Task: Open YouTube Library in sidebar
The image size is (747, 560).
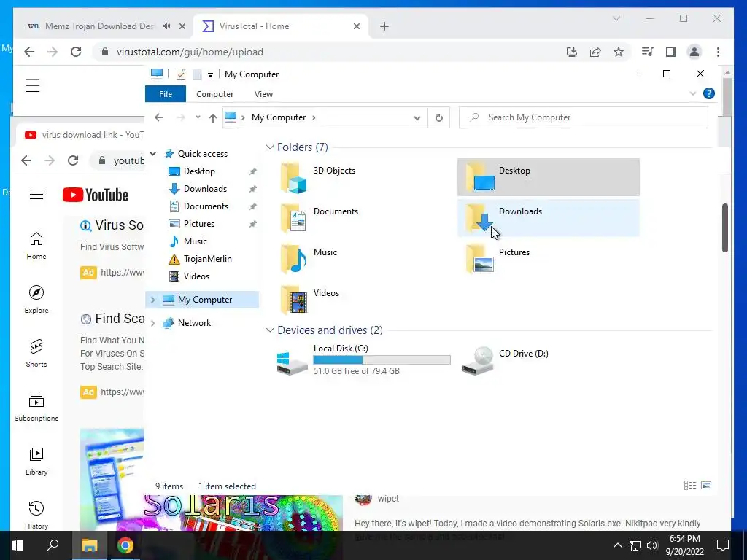Action: [36, 462]
